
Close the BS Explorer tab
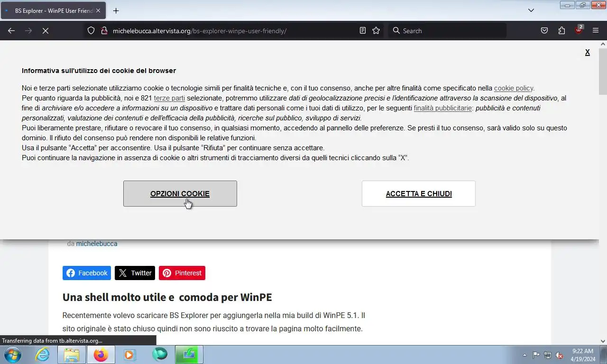click(x=98, y=10)
